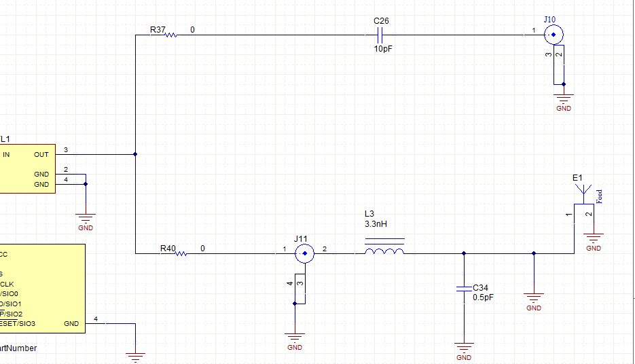
Task: Click the Feed label on antenna
Action: pyautogui.click(x=600, y=196)
